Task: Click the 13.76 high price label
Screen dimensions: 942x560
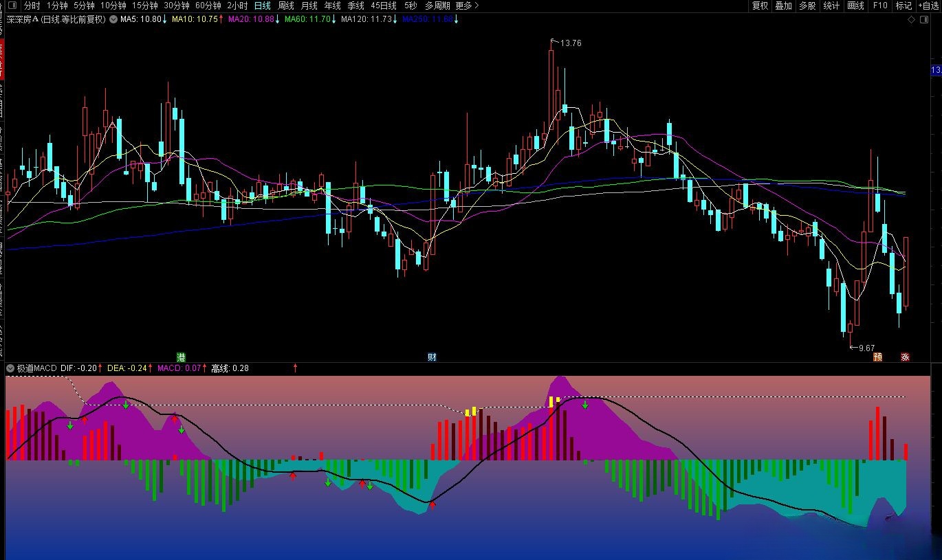Action: click(x=570, y=43)
